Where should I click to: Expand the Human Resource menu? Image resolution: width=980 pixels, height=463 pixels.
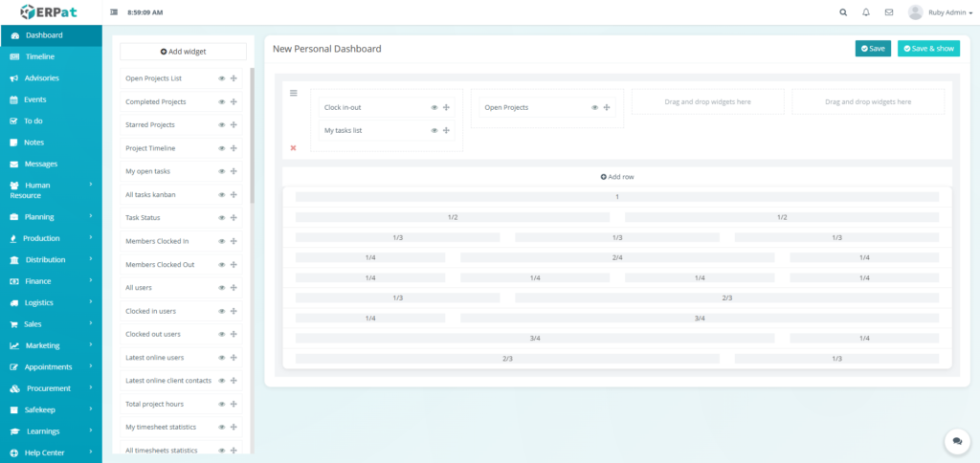pyautogui.click(x=51, y=190)
